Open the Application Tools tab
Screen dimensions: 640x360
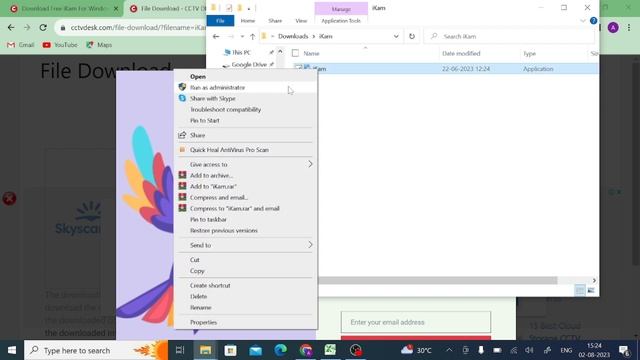pos(341,21)
